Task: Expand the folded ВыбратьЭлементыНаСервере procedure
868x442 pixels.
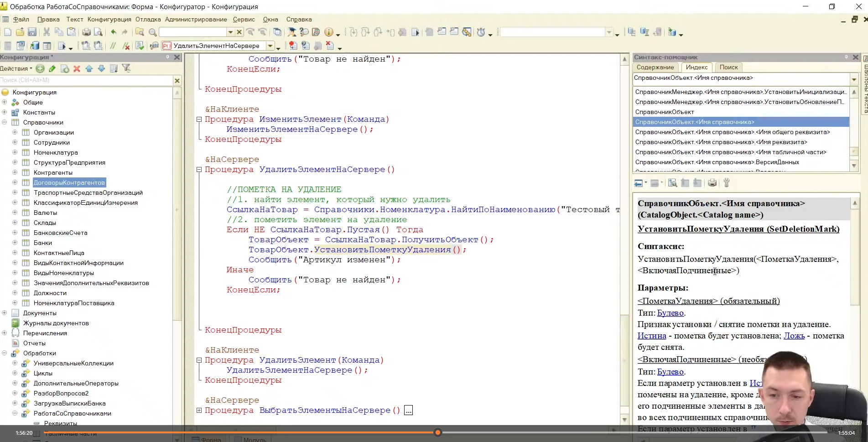Action: click(x=199, y=411)
